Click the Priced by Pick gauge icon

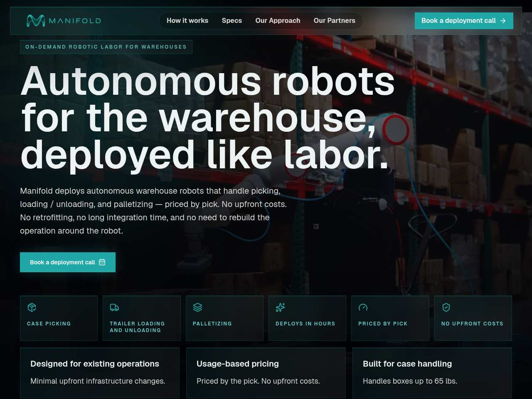pos(363,307)
